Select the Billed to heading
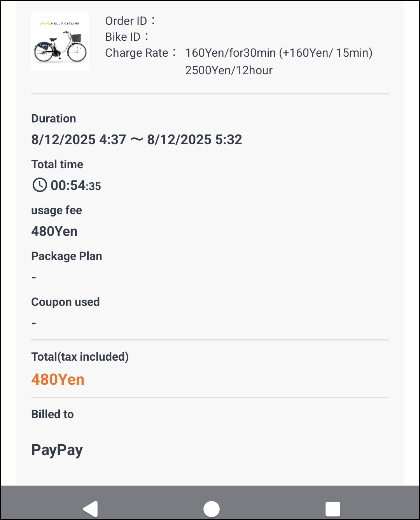Screen dimensions: 420x520 [x=52, y=414]
